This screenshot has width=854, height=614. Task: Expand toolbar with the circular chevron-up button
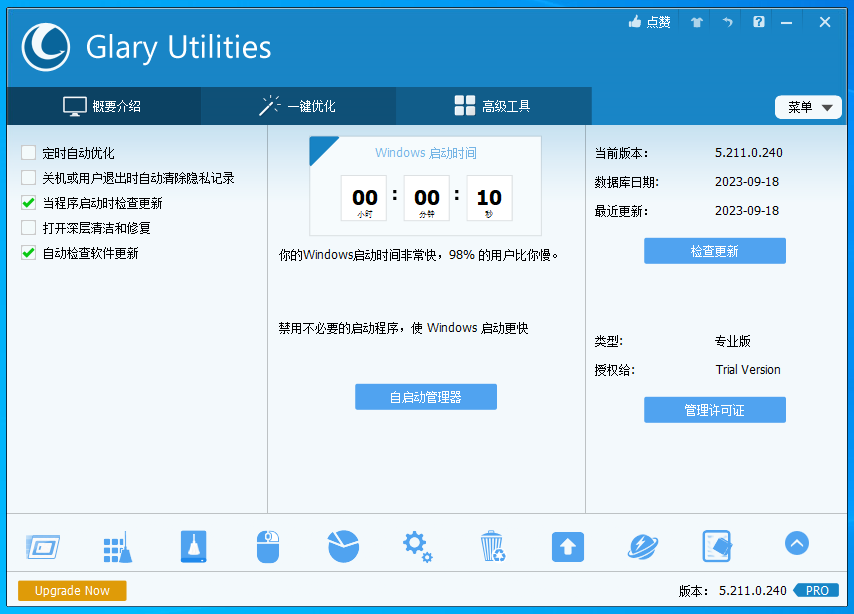pos(796,543)
